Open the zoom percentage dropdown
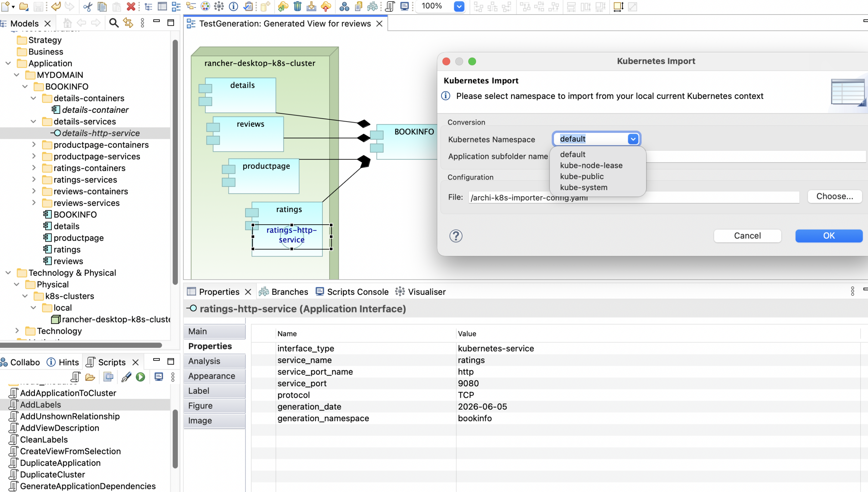Viewport: 868px width, 492px height. 459,6
